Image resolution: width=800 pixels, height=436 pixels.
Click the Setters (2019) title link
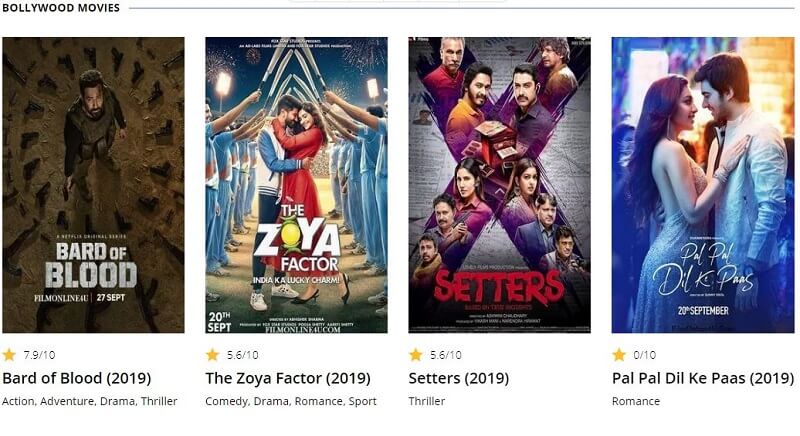pyautogui.click(x=461, y=378)
